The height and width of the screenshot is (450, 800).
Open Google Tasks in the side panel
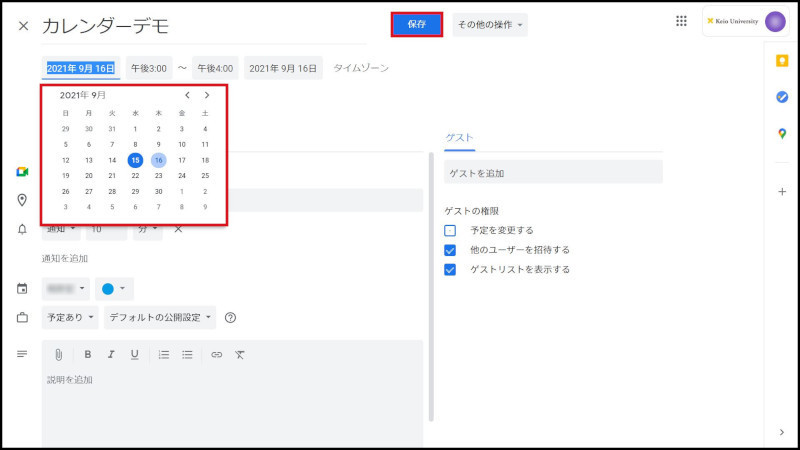[x=781, y=97]
